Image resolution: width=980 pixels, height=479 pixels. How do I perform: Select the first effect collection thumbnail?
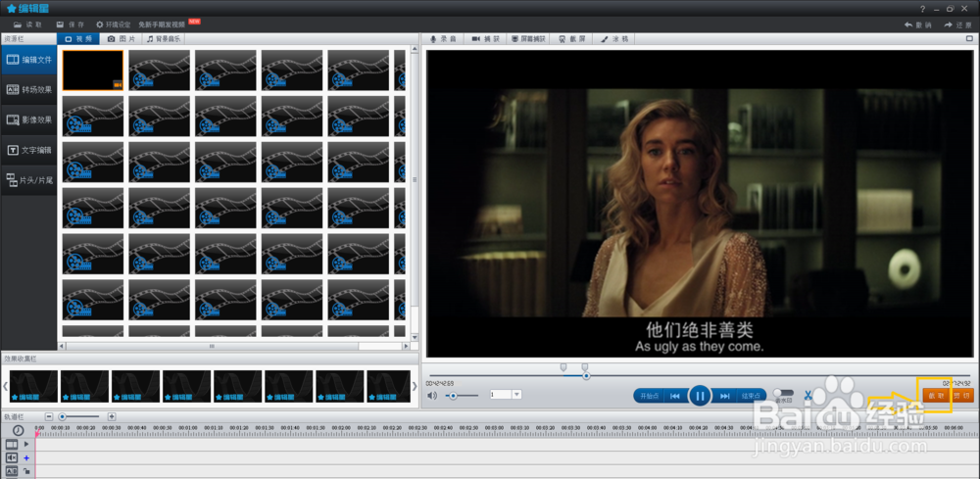click(33, 386)
